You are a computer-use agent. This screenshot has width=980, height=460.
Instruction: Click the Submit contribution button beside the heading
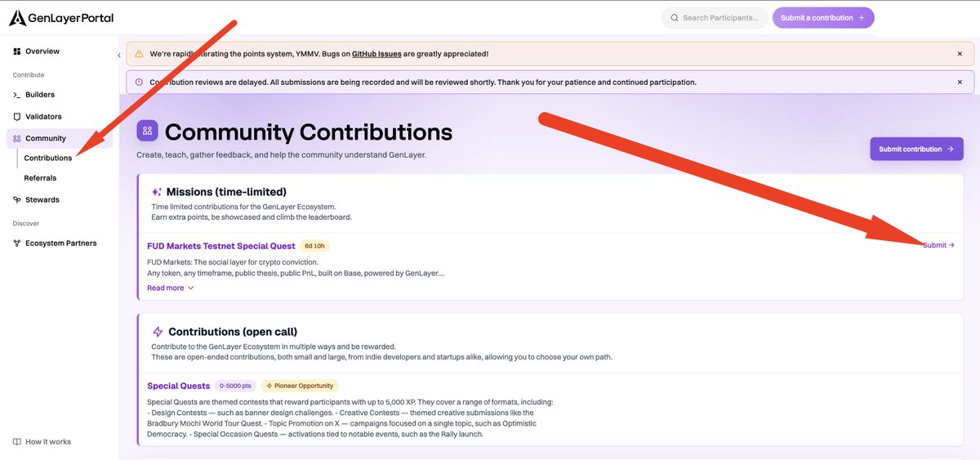point(916,149)
